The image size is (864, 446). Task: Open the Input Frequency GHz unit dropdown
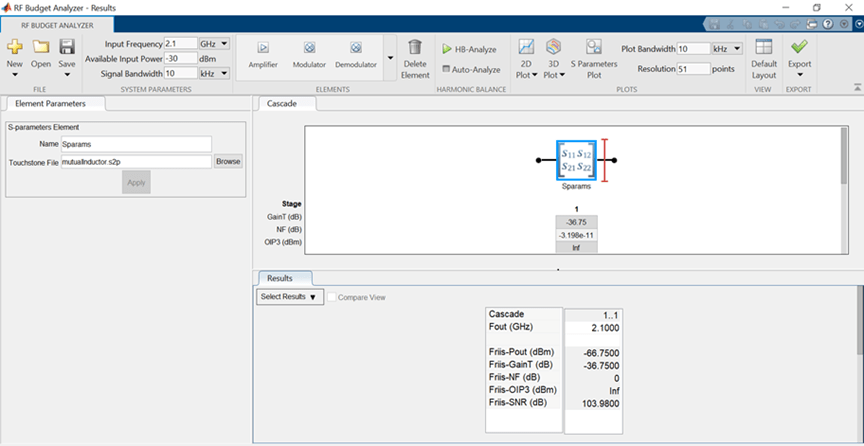point(215,44)
